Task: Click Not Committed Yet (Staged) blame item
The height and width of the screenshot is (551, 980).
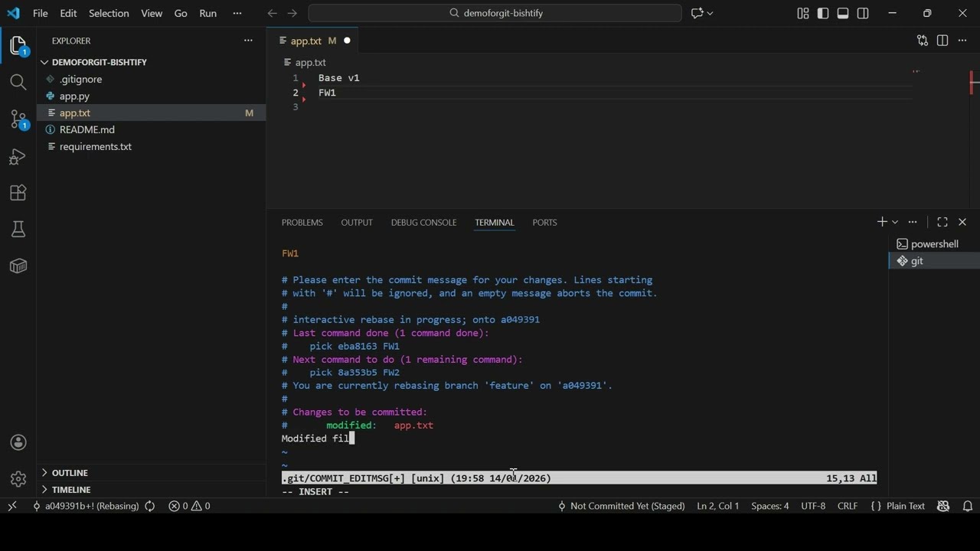Action: point(621,506)
